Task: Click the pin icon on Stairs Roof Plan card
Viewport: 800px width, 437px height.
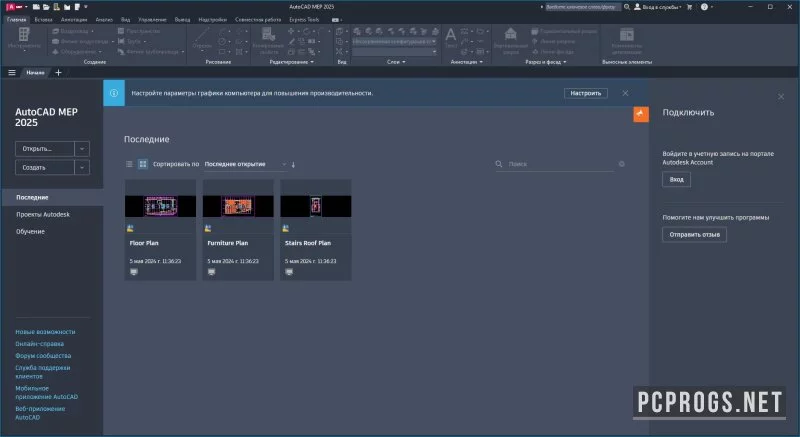Action: tap(285, 228)
